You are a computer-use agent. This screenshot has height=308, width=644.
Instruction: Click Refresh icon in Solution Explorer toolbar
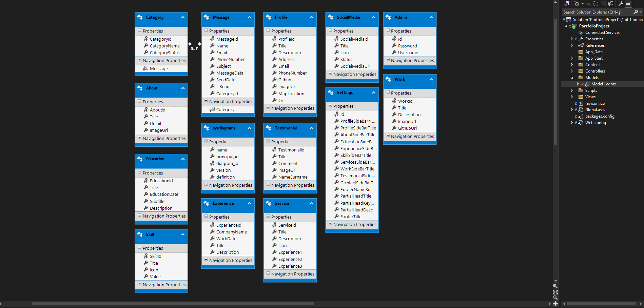click(596, 4)
